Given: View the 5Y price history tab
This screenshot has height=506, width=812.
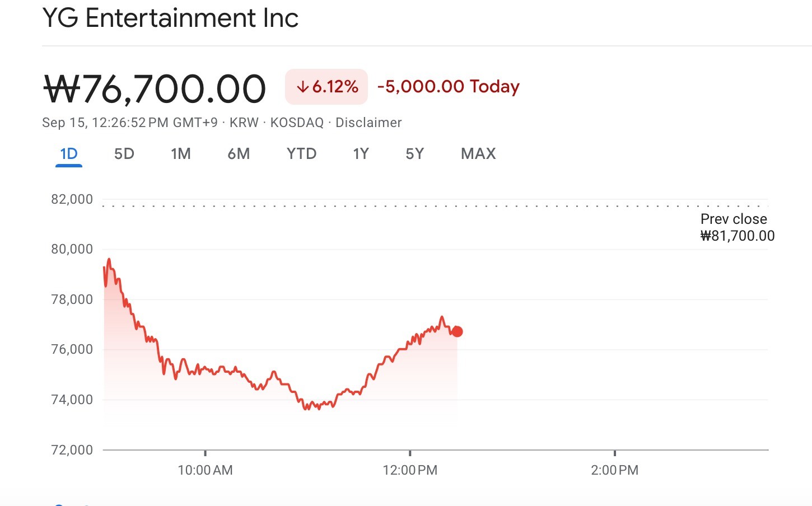Looking at the screenshot, I should (x=414, y=154).
